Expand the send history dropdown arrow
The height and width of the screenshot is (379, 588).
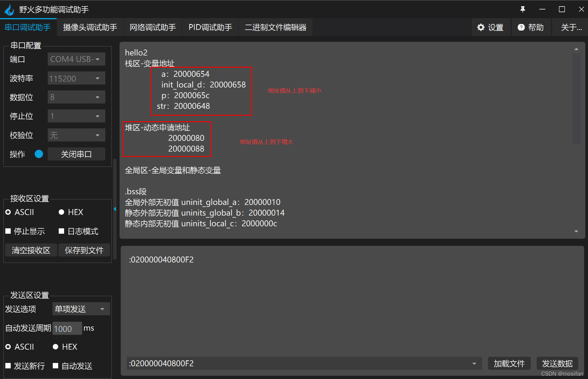pos(474,363)
